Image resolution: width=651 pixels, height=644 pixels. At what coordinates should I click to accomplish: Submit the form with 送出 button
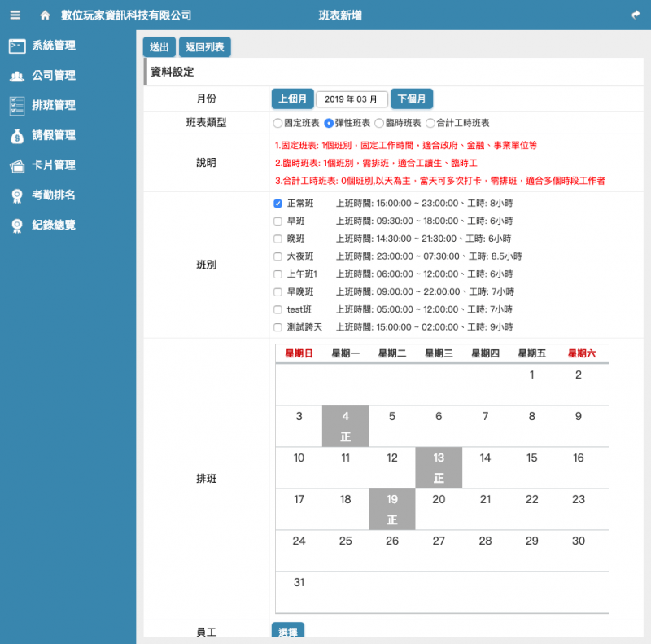[x=159, y=47]
